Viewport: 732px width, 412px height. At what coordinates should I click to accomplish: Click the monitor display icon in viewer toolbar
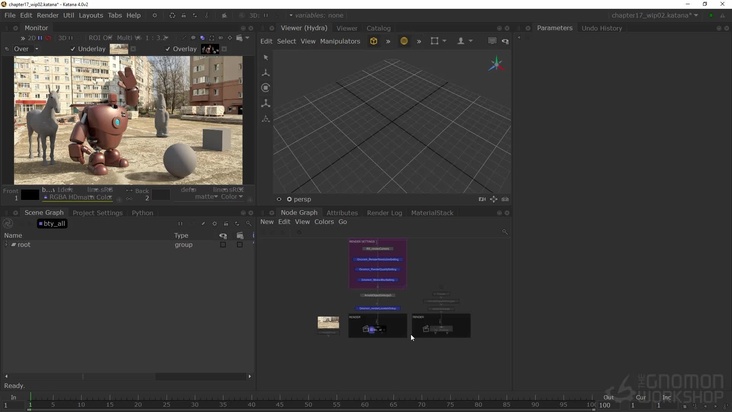[492, 41]
